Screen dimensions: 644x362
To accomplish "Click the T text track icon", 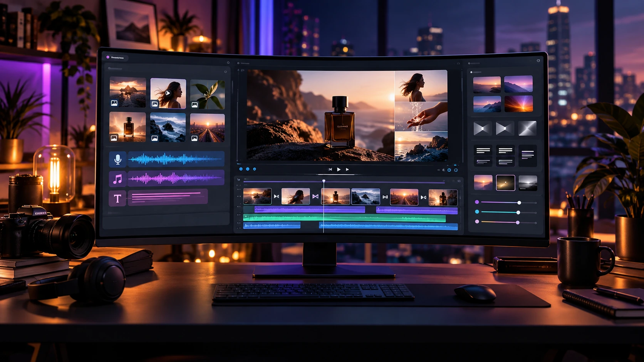I will [117, 199].
